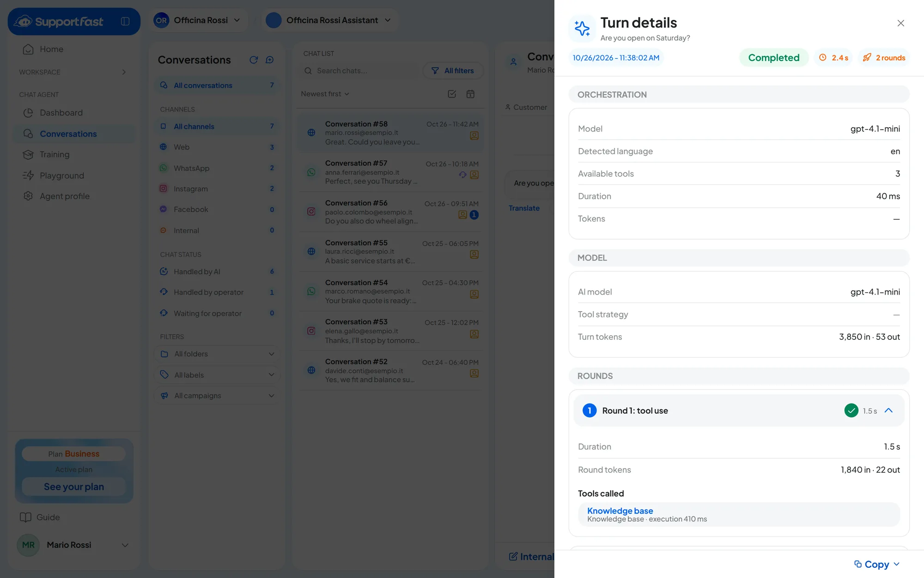This screenshot has height=578, width=924.
Task: Click See your plan button
Action: [74, 486]
